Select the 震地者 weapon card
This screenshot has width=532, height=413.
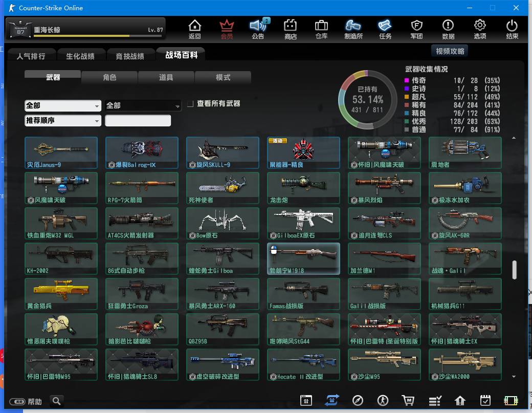coord(465,153)
